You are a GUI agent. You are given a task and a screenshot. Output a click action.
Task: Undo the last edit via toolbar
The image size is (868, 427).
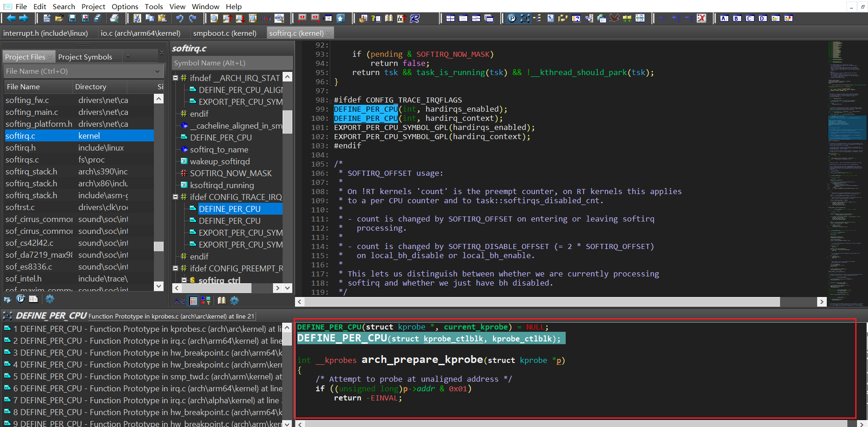tap(180, 18)
